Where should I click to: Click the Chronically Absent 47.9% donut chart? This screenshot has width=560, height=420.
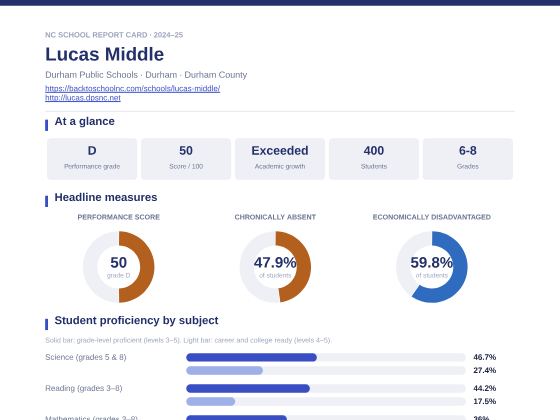[275, 267]
